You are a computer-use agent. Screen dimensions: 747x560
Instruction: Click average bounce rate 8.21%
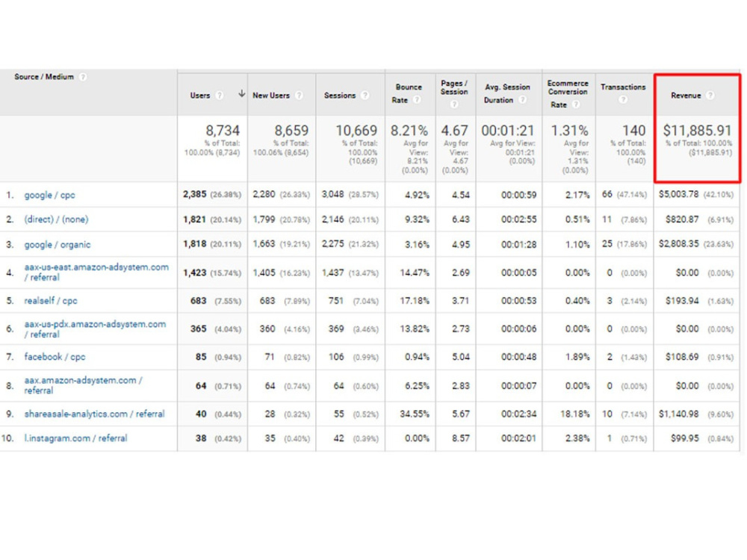(409, 130)
